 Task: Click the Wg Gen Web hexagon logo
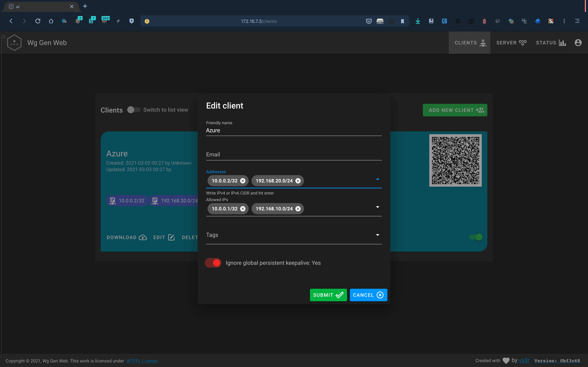point(14,43)
